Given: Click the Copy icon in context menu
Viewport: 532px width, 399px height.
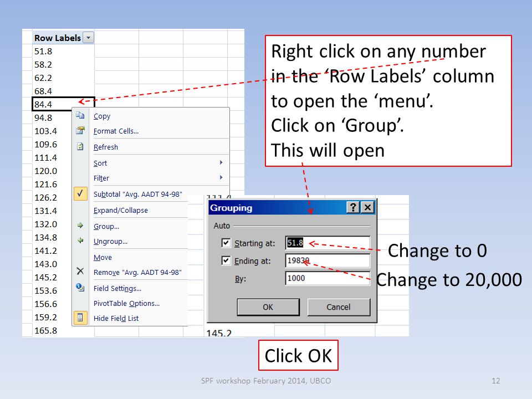Looking at the screenshot, I should [x=80, y=115].
